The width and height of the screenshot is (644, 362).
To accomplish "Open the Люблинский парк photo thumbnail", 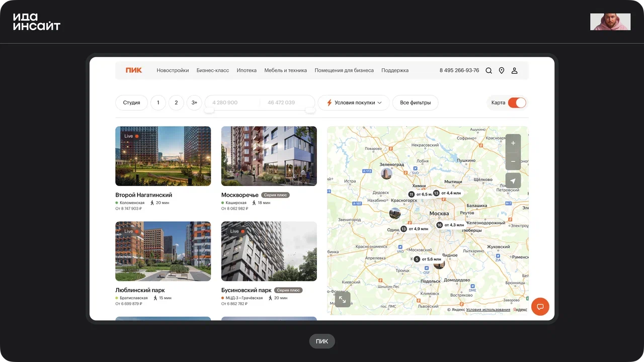I will click(x=163, y=251).
